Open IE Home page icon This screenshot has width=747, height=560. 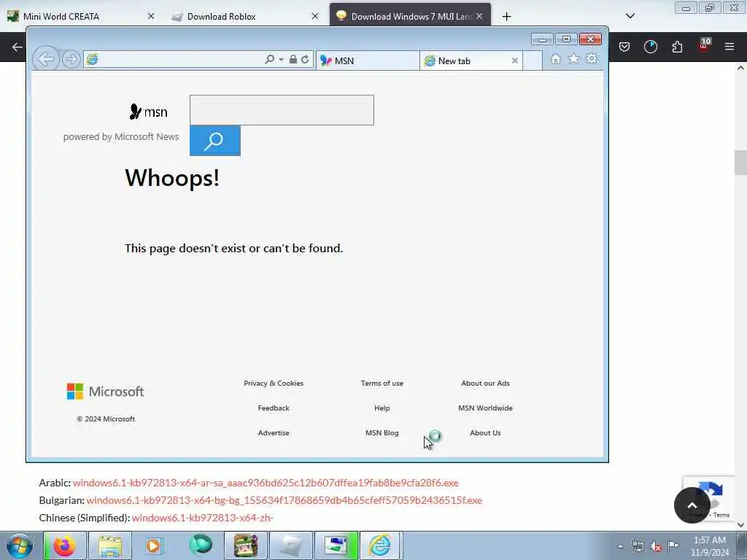tap(555, 59)
